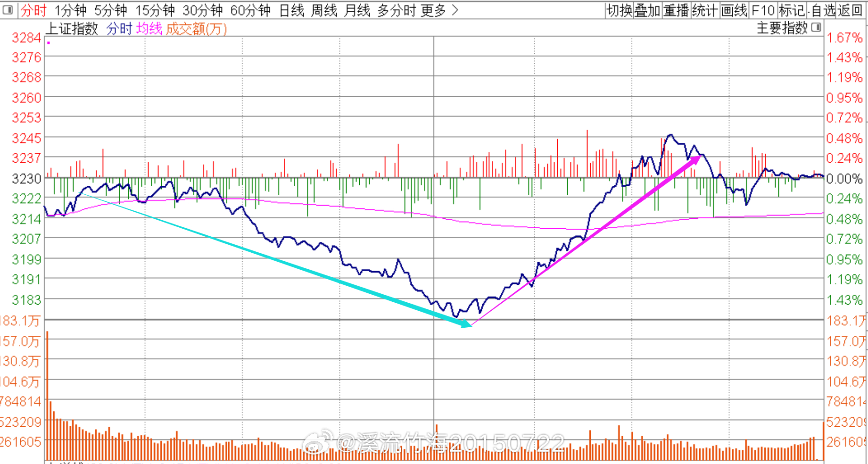Open F10 company info
This screenshot has height=464, width=868.
[x=763, y=10]
